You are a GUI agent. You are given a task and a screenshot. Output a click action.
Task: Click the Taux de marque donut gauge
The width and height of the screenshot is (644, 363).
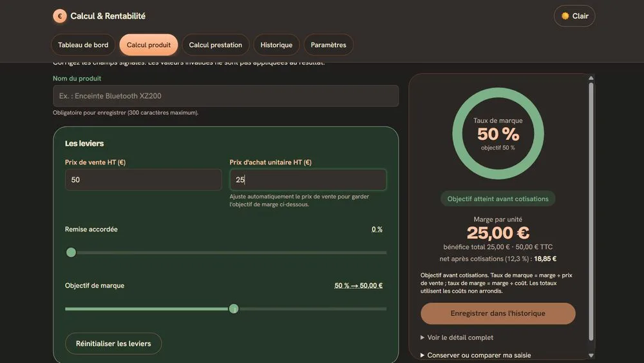(498, 133)
